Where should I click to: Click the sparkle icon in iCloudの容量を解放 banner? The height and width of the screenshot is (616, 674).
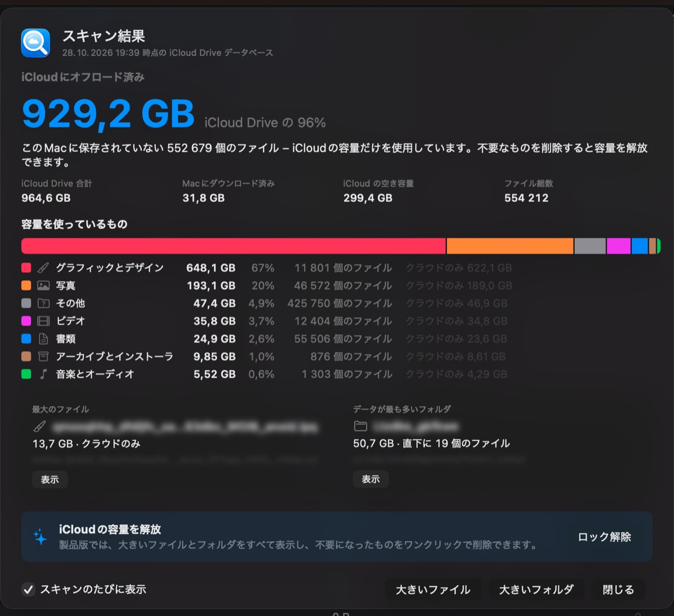coord(40,536)
